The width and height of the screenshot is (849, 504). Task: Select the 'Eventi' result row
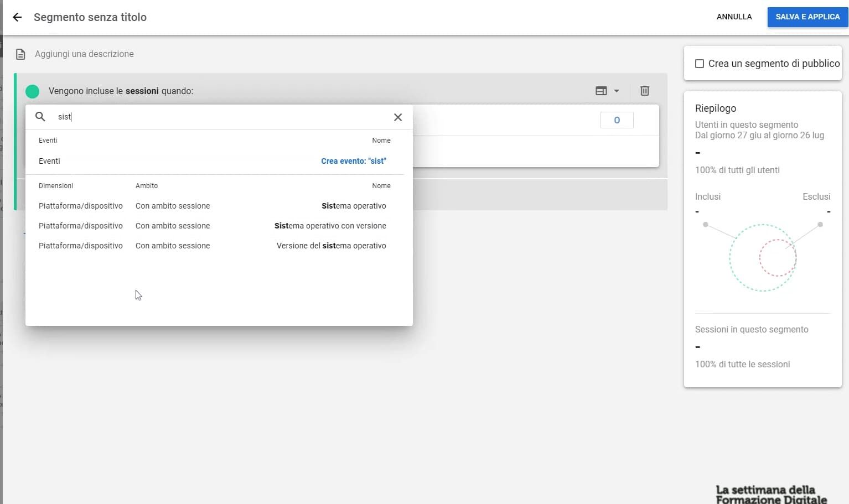(215, 161)
